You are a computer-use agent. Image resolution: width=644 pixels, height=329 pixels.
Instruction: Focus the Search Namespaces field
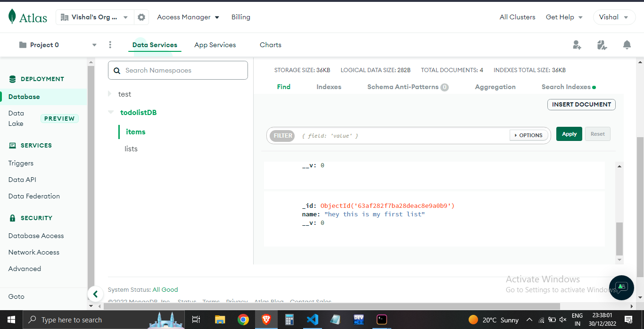[178, 70]
